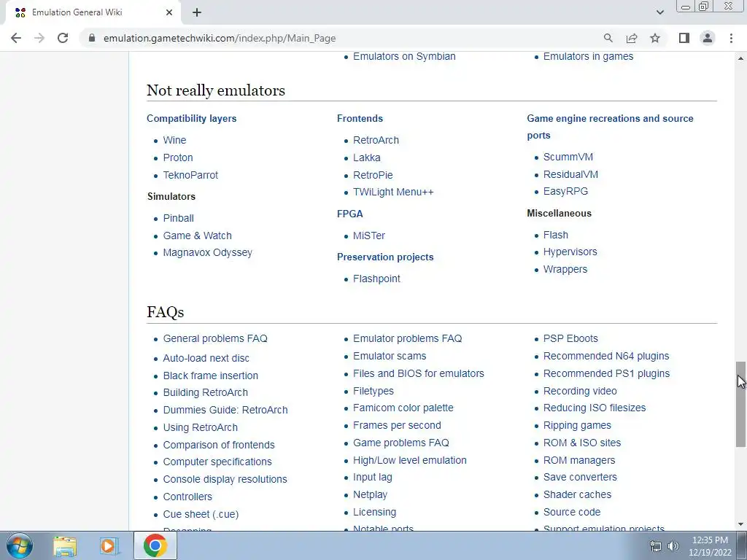Viewport: 747px width, 560px height.
Task: Open the Pinball simulators link
Action: click(x=178, y=219)
